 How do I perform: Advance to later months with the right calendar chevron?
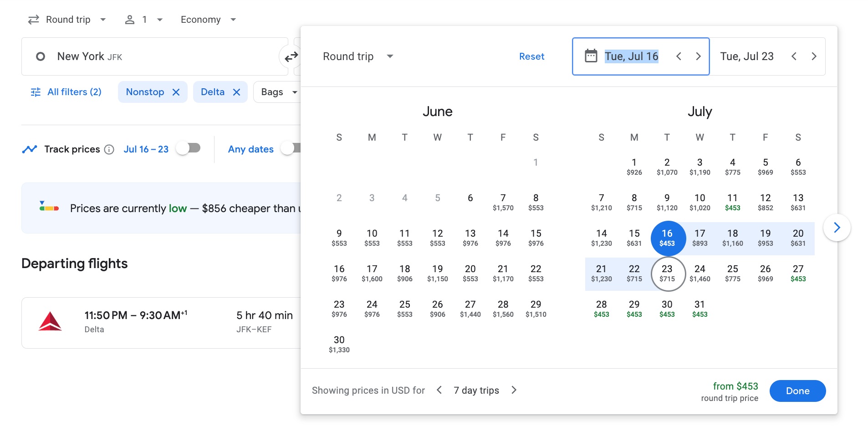coord(837,228)
